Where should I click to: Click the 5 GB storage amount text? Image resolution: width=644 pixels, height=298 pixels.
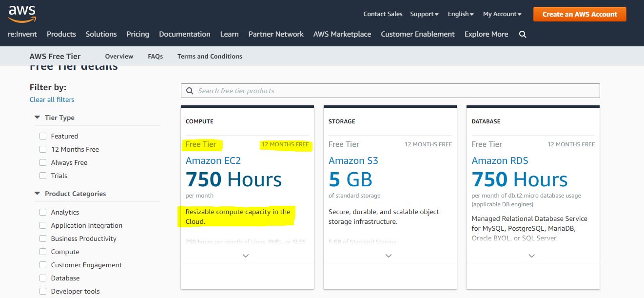(x=351, y=179)
